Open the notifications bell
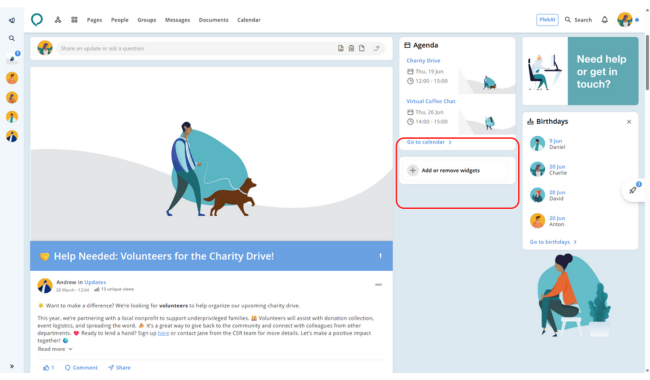Screen dimensions: 650x380 point(604,19)
